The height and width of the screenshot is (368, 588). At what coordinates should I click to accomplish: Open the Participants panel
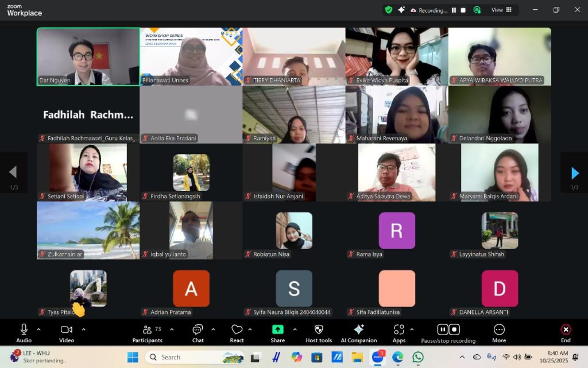(148, 330)
